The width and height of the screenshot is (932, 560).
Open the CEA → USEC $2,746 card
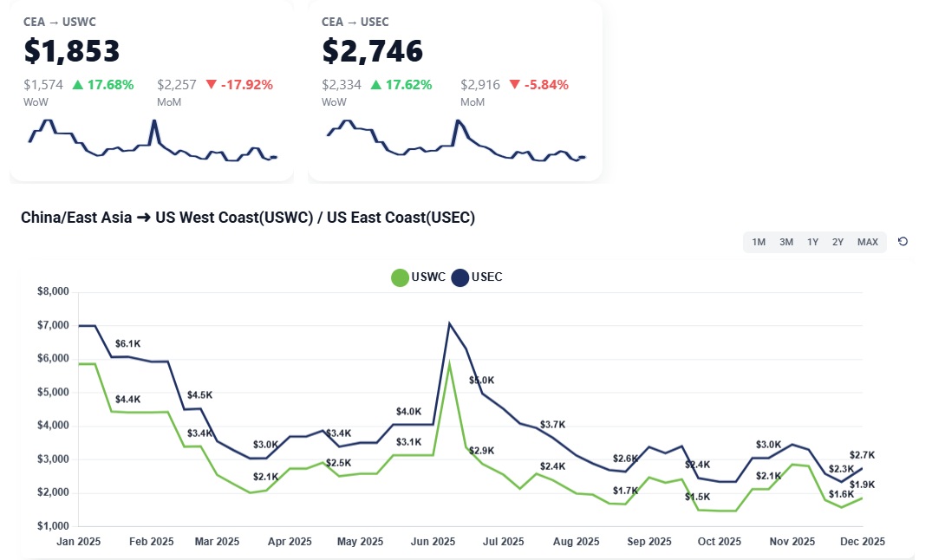pyautogui.click(x=455, y=91)
